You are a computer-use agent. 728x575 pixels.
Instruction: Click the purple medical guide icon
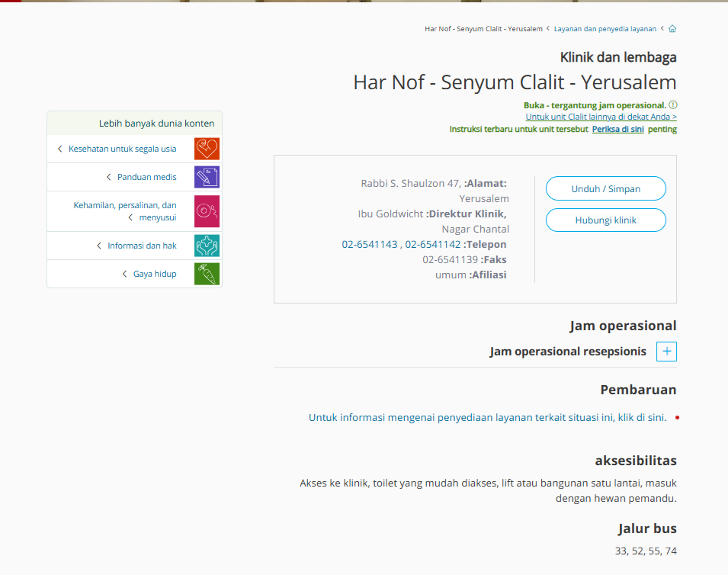click(x=207, y=177)
